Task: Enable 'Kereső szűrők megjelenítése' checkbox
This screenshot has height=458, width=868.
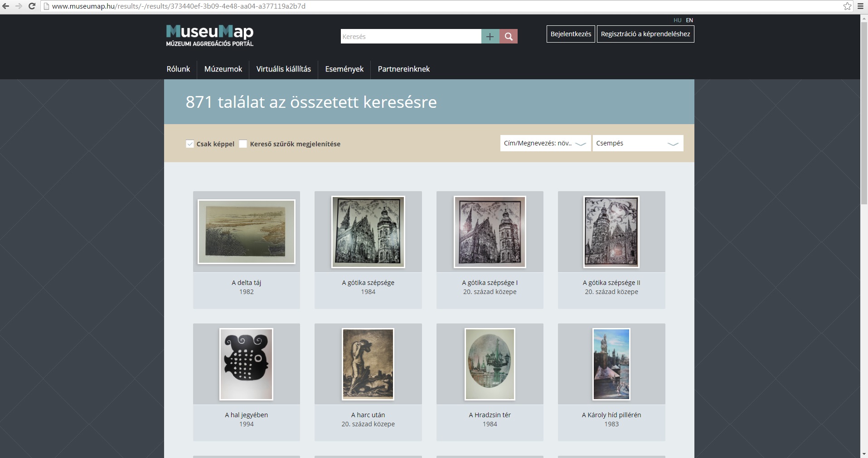Action: (243, 144)
